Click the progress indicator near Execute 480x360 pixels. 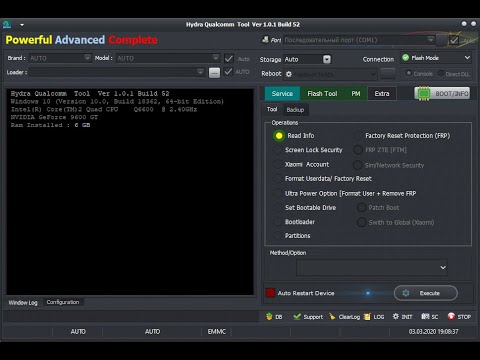[368, 293]
